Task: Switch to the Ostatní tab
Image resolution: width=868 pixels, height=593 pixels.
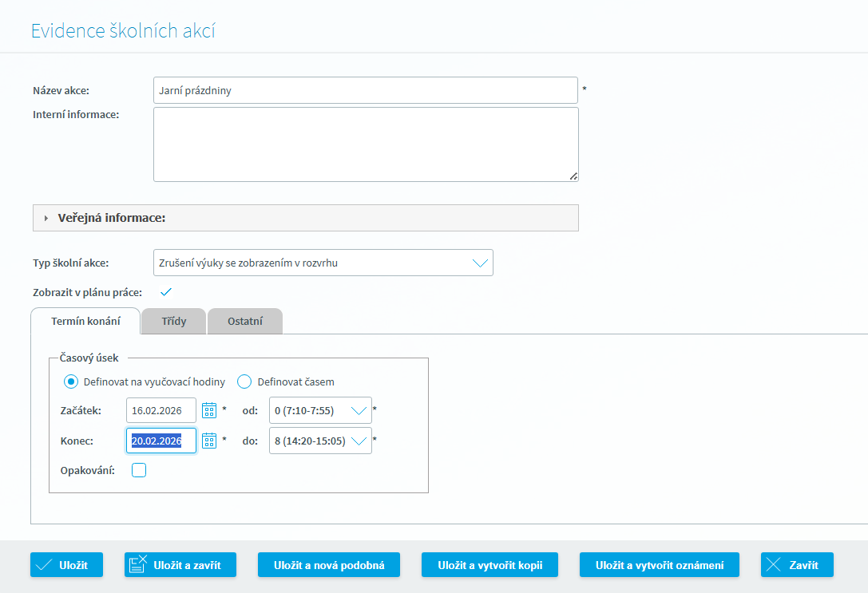Action: [244, 322]
